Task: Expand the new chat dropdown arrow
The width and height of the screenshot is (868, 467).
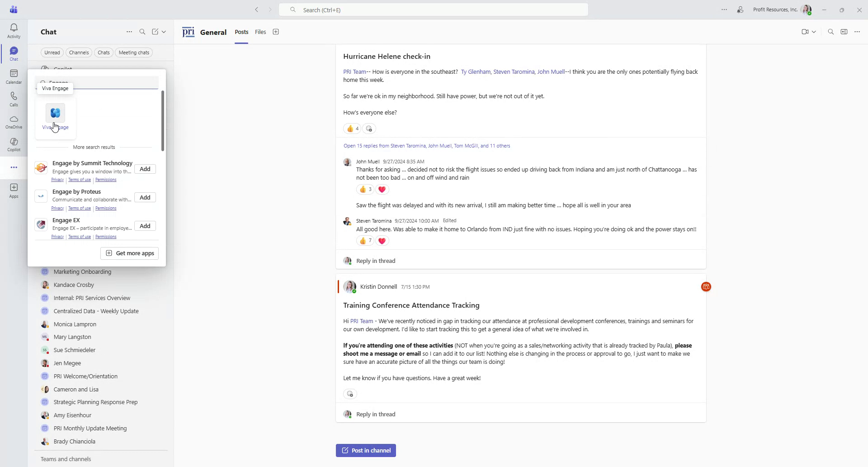Action: tap(164, 32)
